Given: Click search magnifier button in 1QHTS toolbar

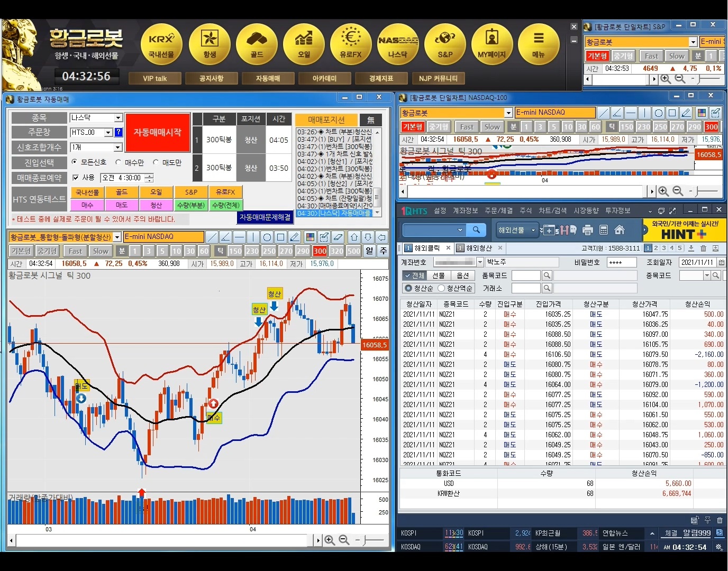Looking at the screenshot, I should click(x=476, y=230).
